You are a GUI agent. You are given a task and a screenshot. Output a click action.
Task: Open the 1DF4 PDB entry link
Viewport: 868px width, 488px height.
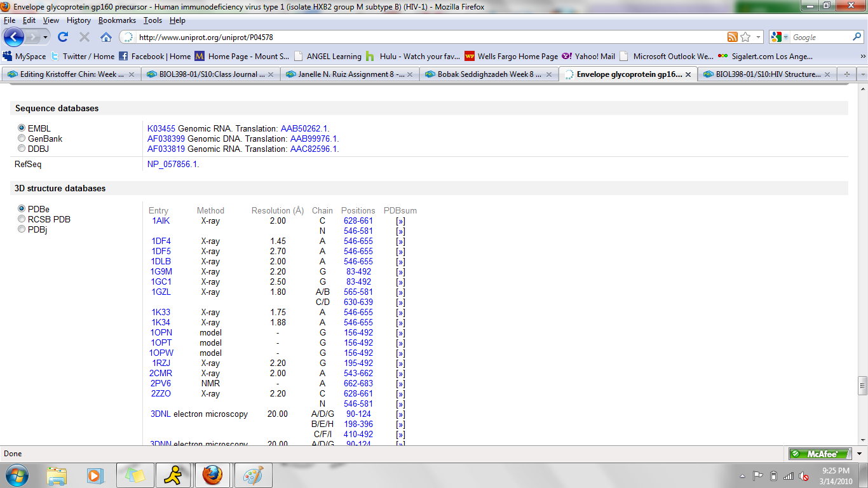(x=161, y=241)
